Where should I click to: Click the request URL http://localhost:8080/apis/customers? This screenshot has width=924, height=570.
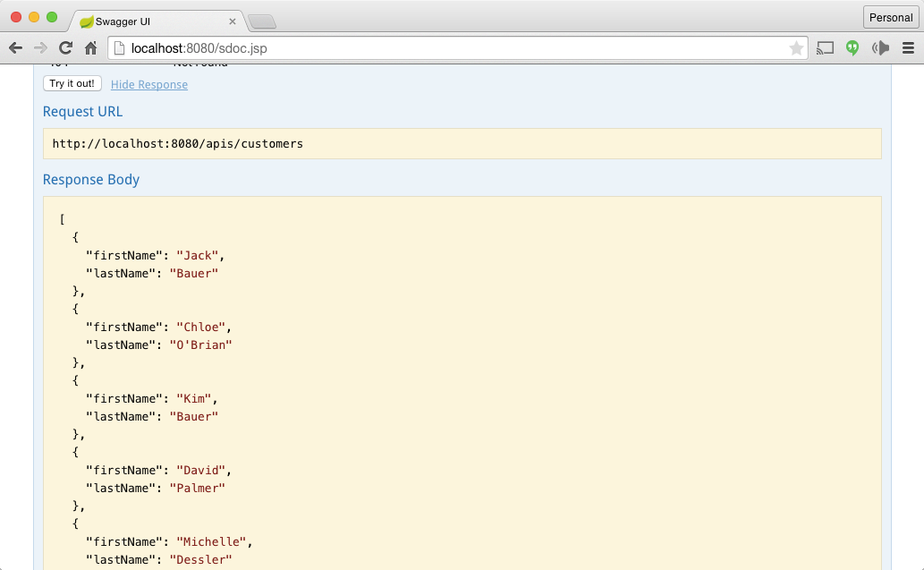tap(177, 144)
